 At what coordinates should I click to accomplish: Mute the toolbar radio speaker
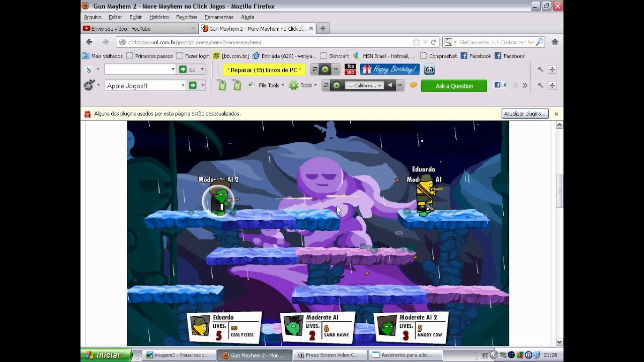390,86
